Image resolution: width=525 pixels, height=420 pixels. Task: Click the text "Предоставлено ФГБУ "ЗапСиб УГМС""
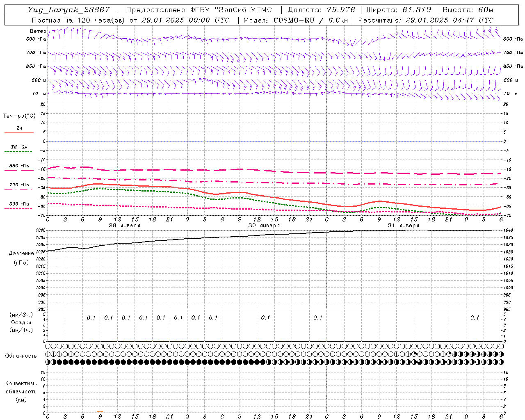[x=201, y=10]
